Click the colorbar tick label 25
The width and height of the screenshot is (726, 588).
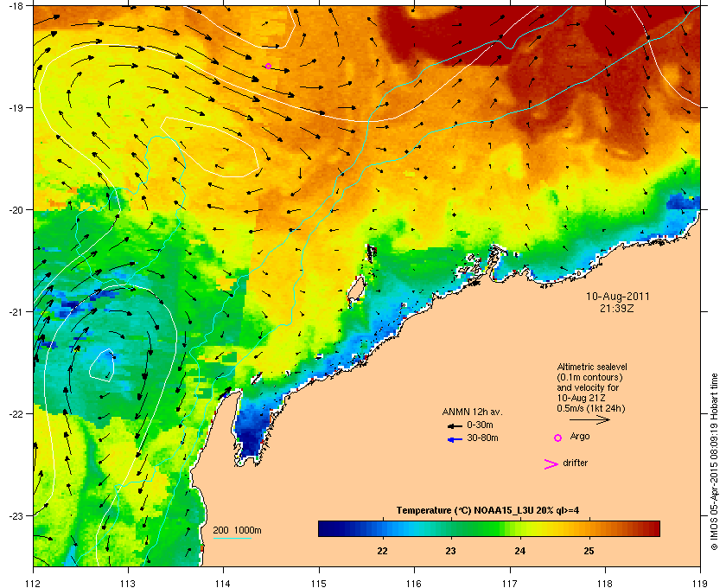coord(589,551)
